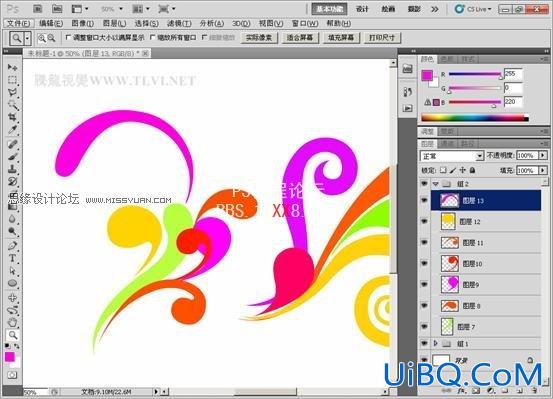Select the Crop tool
The height and width of the screenshot is (399, 553).
click(x=13, y=117)
